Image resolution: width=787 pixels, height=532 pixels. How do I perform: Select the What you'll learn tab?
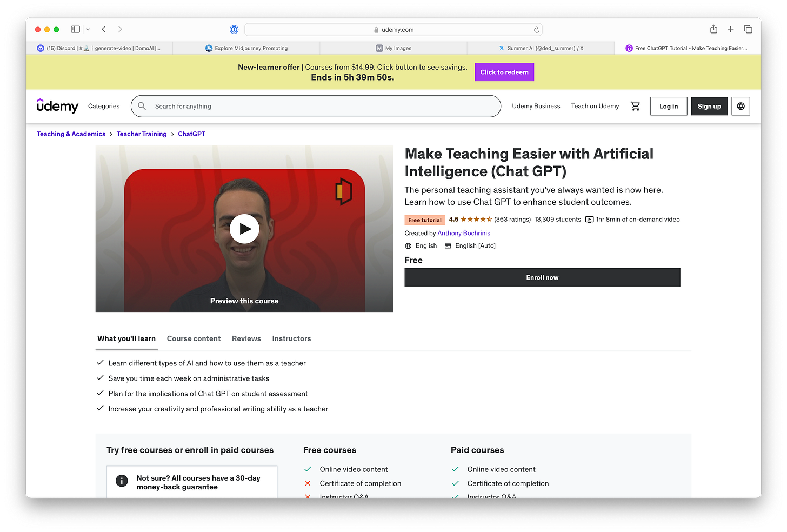[126, 338]
